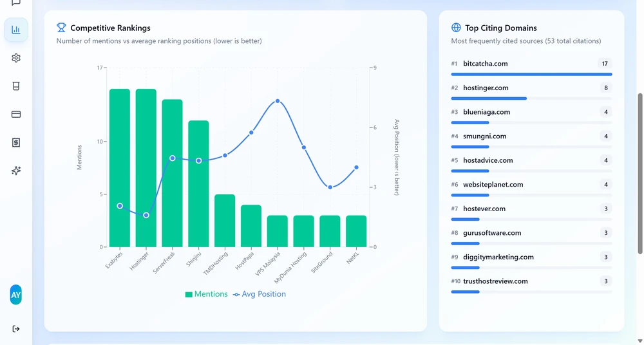Click the ServerFreak avg position data point
The image size is (644, 345).
pos(173,158)
